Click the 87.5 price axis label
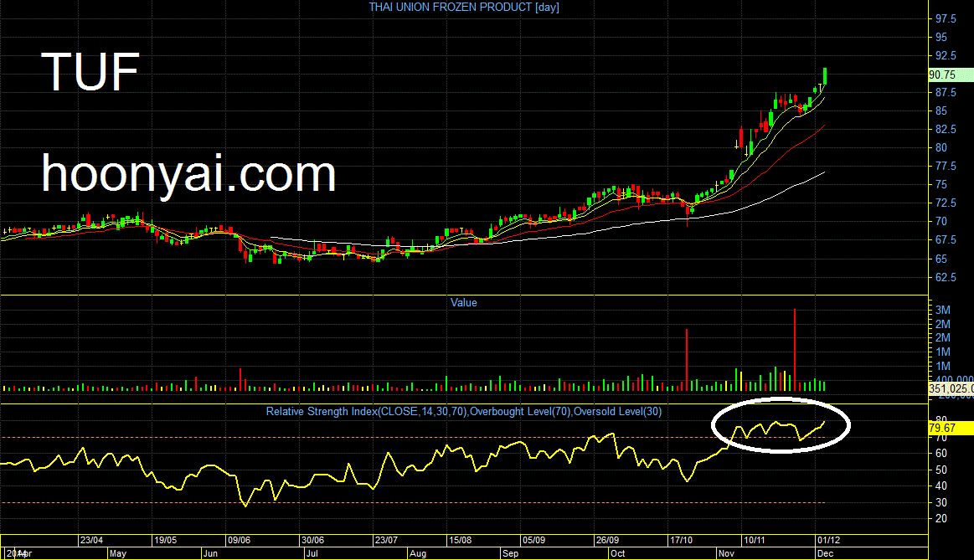Viewport: 974px width, 560px height. 946,93
